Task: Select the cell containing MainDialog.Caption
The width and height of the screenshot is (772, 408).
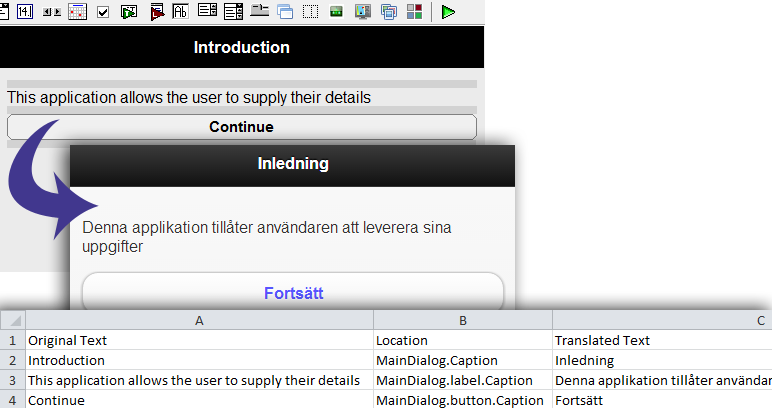Action: pyautogui.click(x=463, y=360)
